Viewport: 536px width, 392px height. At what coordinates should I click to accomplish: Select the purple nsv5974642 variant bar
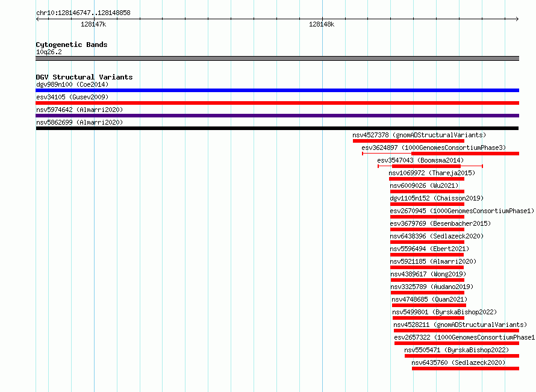point(277,116)
